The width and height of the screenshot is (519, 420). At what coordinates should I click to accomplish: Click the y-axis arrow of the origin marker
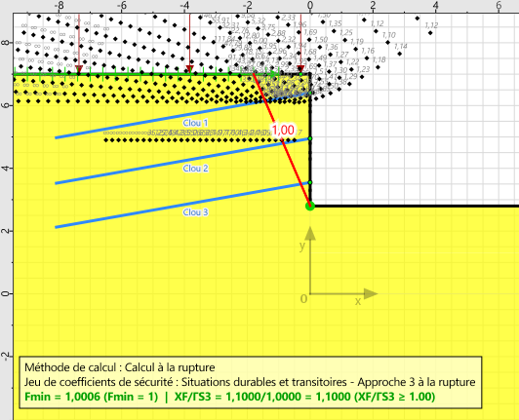[x=310, y=233]
